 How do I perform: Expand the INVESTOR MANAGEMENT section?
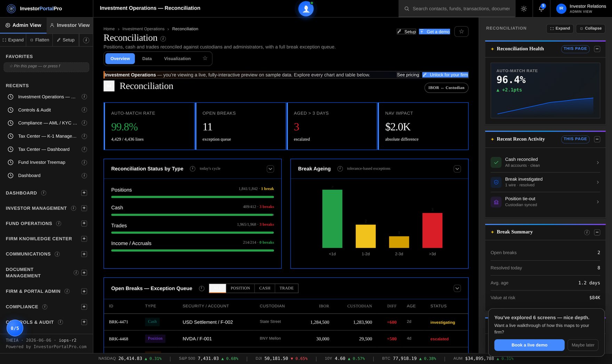[84, 208]
